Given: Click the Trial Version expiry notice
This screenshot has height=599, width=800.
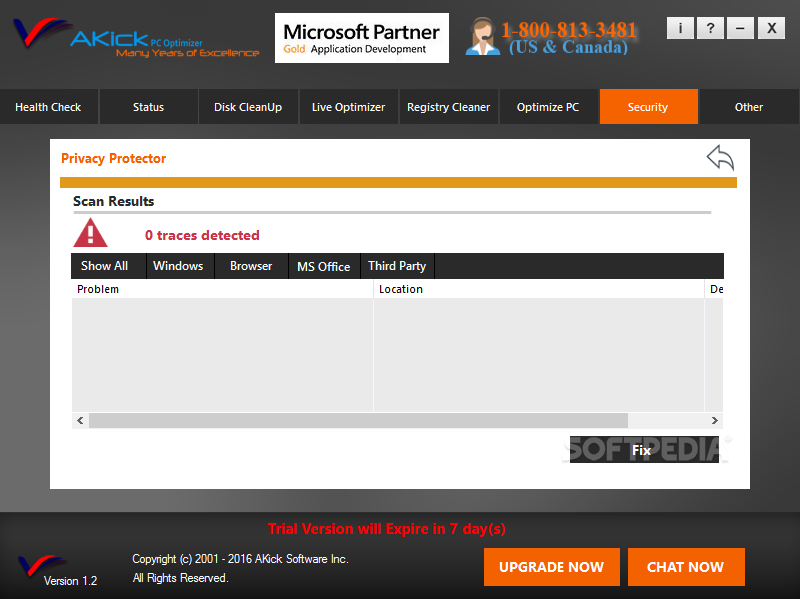Looking at the screenshot, I should click(x=387, y=529).
